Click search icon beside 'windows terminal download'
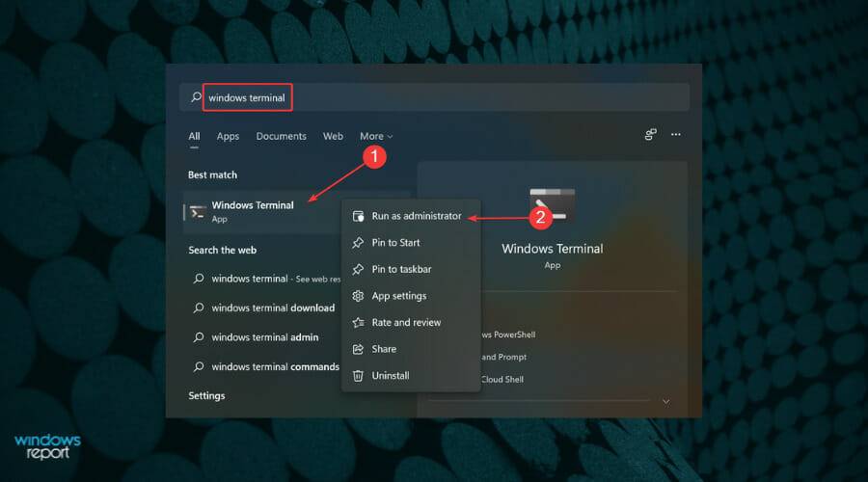The width and height of the screenshot is (868, 482). tap(198, 308)
